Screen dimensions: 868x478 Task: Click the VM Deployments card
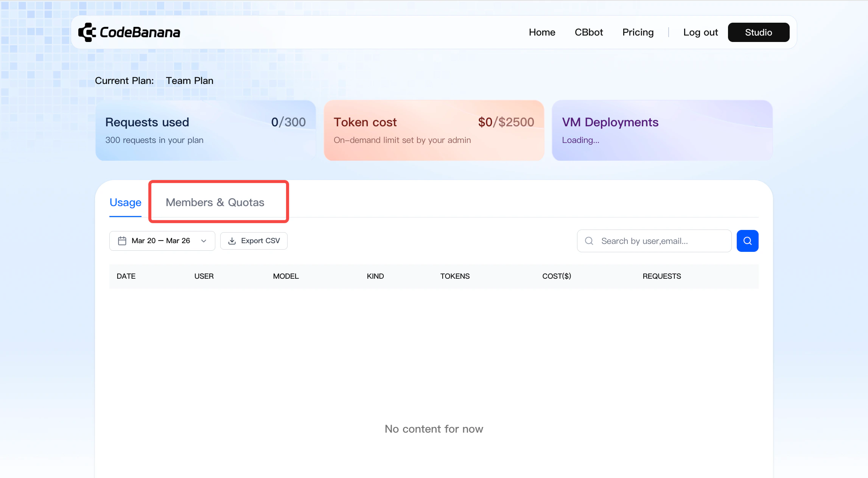(x=662, y=130)
